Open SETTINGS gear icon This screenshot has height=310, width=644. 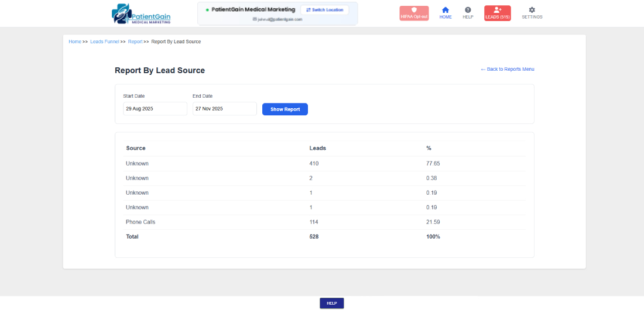click(x=532, y=13)
